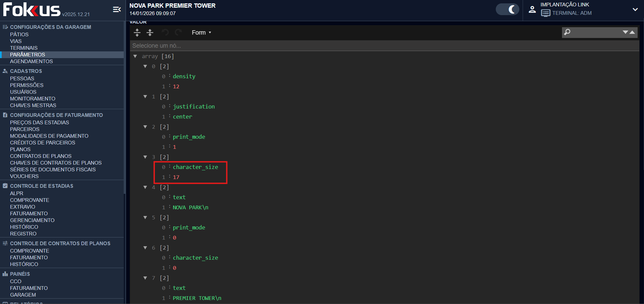Click the user profile icon
644x304 pixels.
[x=532, y=10]
